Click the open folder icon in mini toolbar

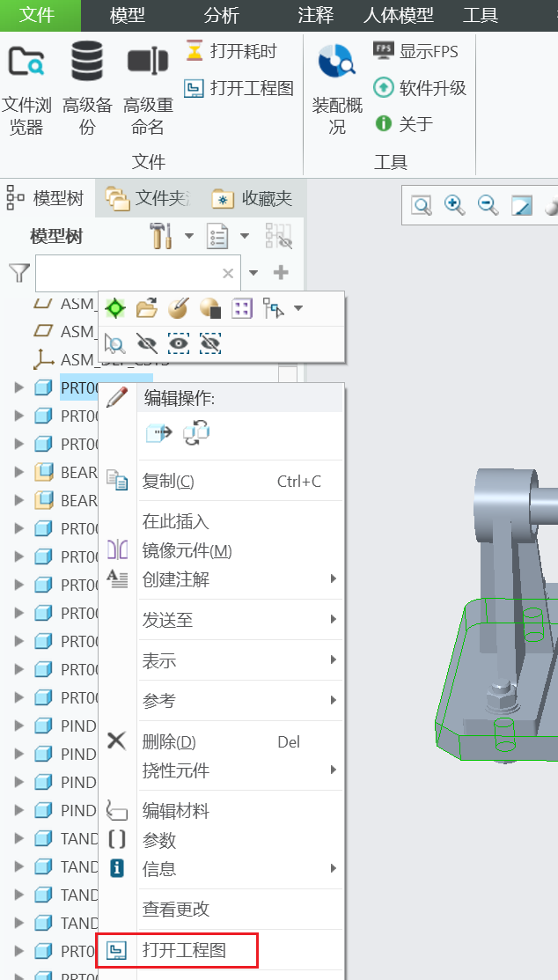[x=146, y=308]
